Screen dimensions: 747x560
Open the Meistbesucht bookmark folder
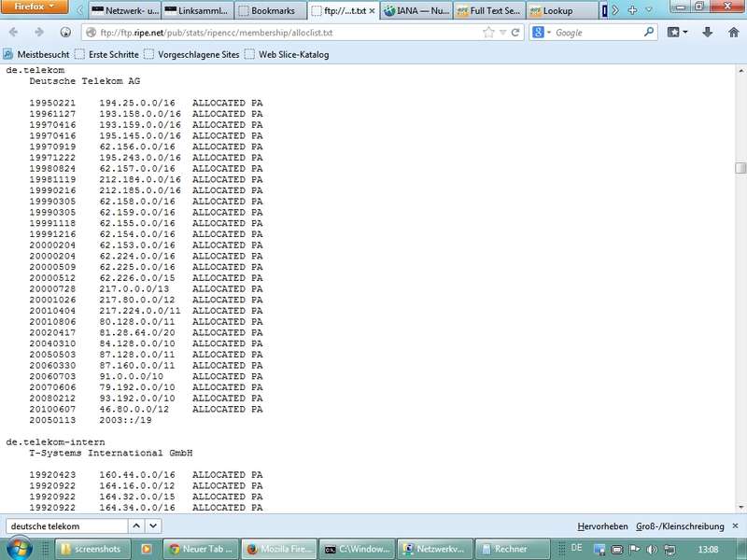(x=36, y=54)
